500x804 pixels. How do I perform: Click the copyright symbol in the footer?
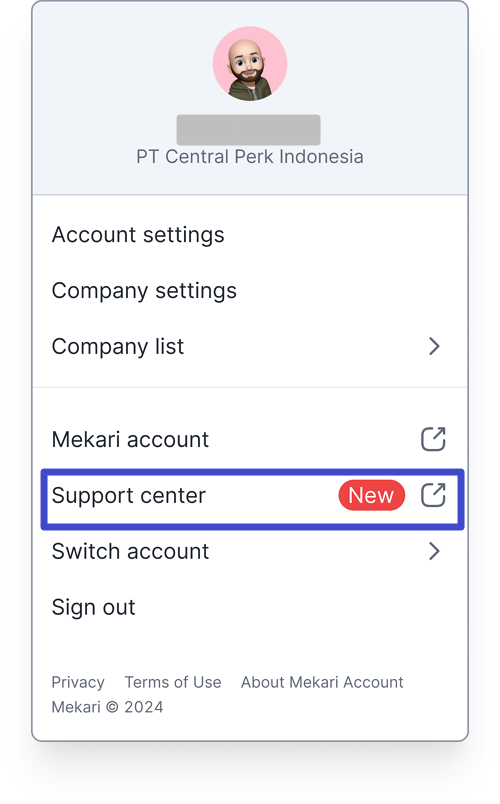[x=112, y=708]
